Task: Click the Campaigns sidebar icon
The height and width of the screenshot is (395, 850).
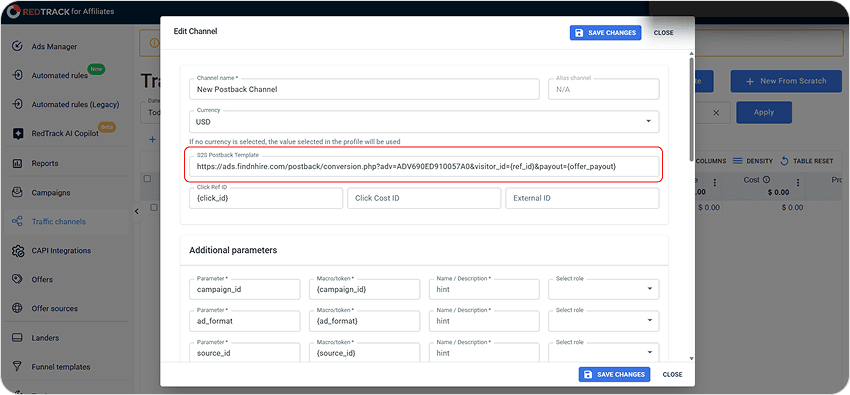Action: click(17, 192)
